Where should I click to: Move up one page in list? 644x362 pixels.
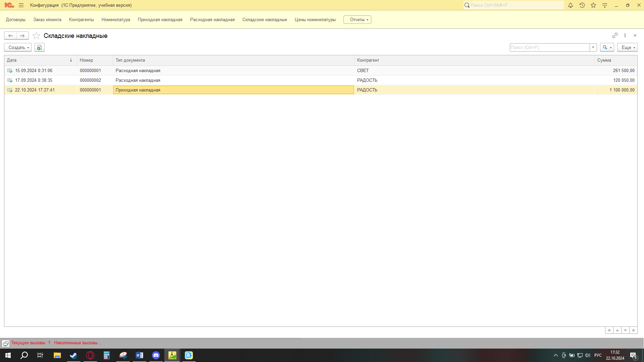tap(617, 330)
